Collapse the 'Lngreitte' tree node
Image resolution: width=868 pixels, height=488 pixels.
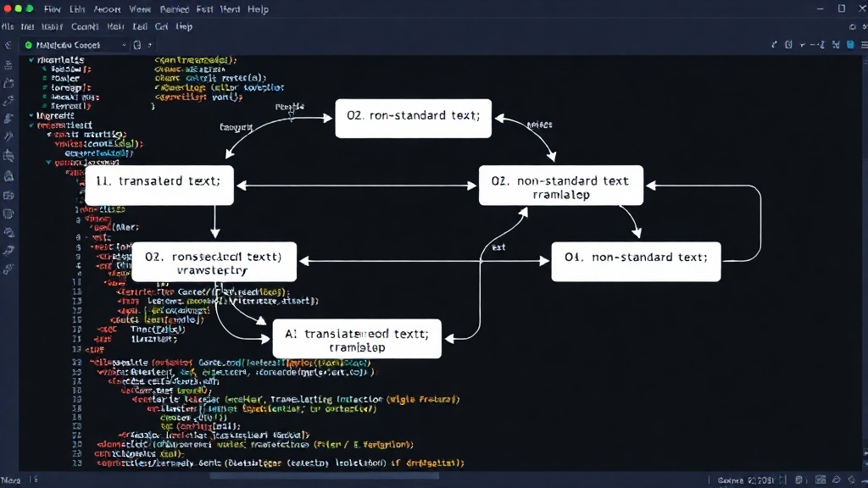pos(31,115)
